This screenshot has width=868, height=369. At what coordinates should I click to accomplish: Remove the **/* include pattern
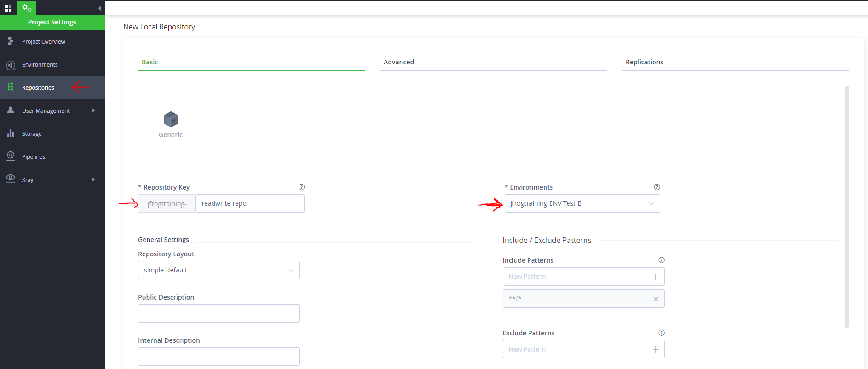click(x=655, y=299)
